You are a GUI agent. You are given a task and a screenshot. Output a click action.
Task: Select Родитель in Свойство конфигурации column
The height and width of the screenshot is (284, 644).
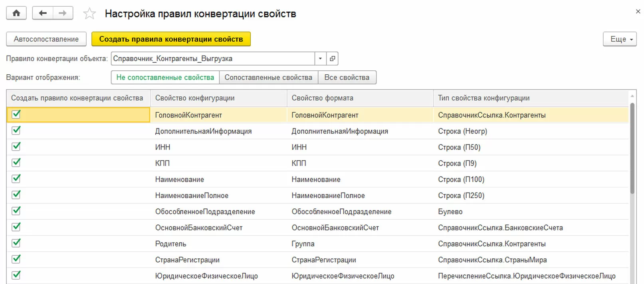[x=219, y=244]
